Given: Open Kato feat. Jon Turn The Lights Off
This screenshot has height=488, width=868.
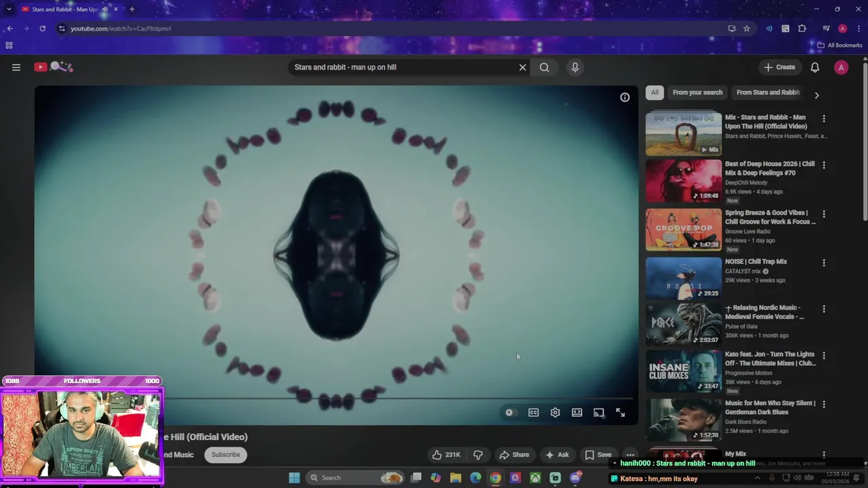Looking at the screenshot, I should pos(770,359).
